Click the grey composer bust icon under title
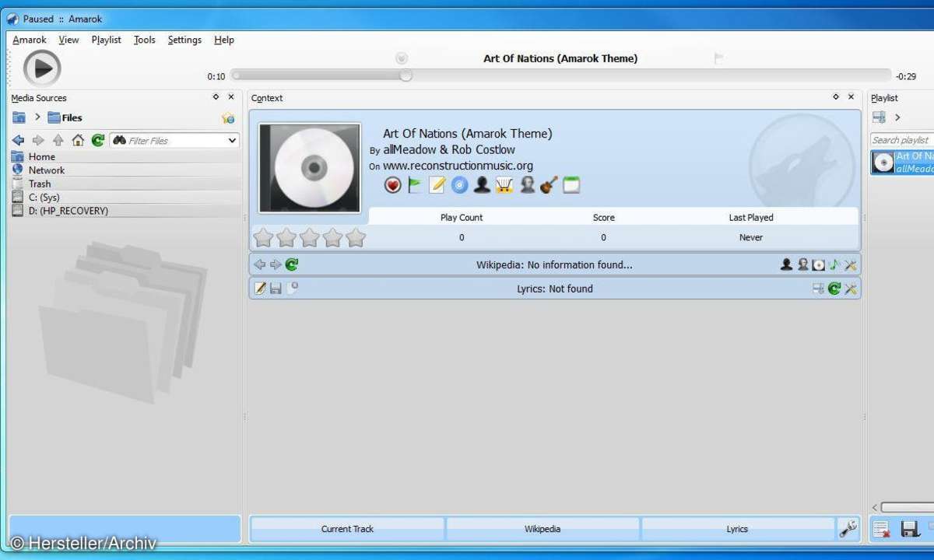Screen dimensions: 934x560 [527, 185]
